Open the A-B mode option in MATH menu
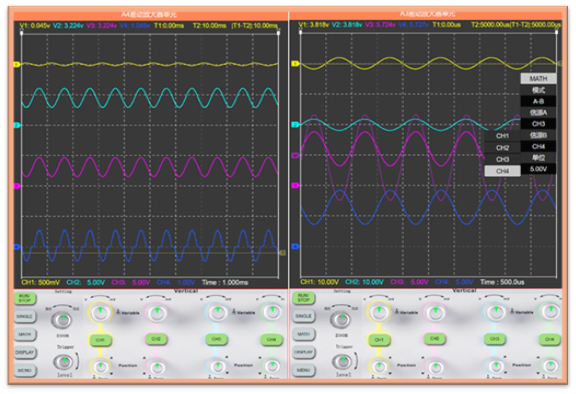 (x=538, y=101)
